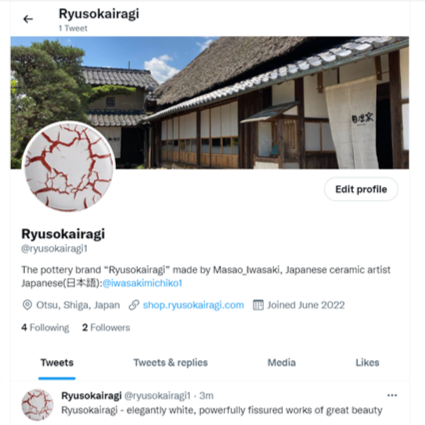The height and width of the screenshot is (425, 425).
Task: View the 4 Following list
Action: click(45, 328)
